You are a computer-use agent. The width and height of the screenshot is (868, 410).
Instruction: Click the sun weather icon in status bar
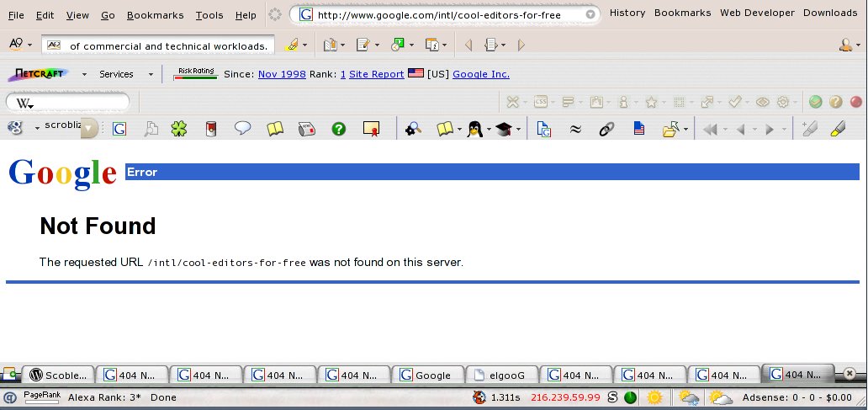click(654, 397)
